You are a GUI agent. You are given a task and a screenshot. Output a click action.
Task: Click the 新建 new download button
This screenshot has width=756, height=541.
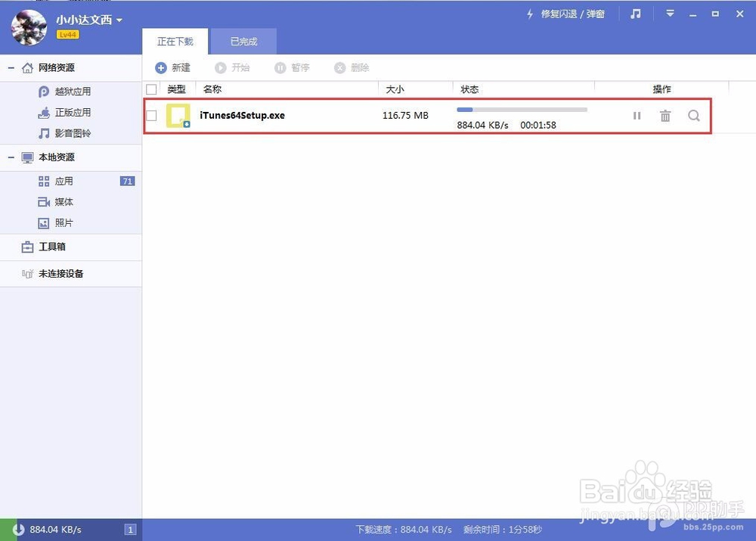click(173, 67)
